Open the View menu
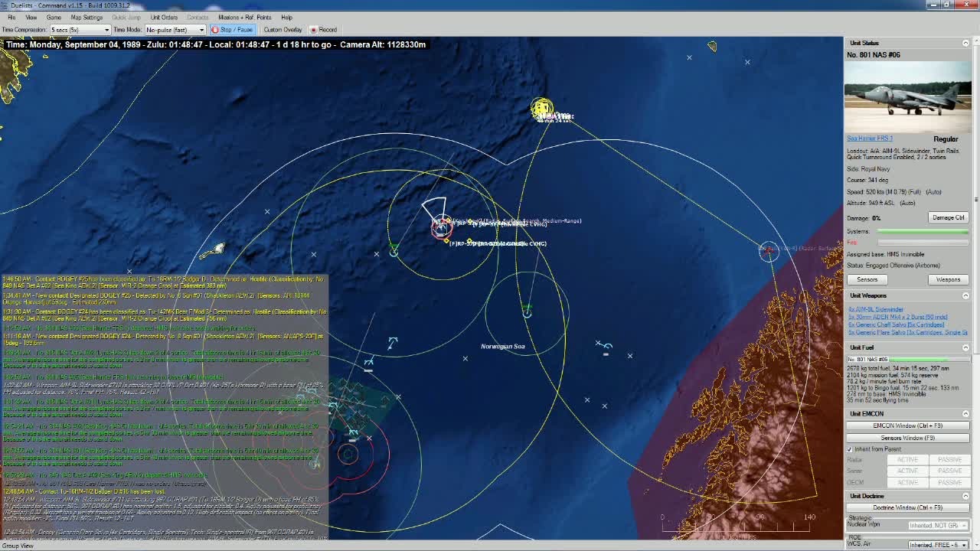This screenshot has width=980, height=551. 31,17
